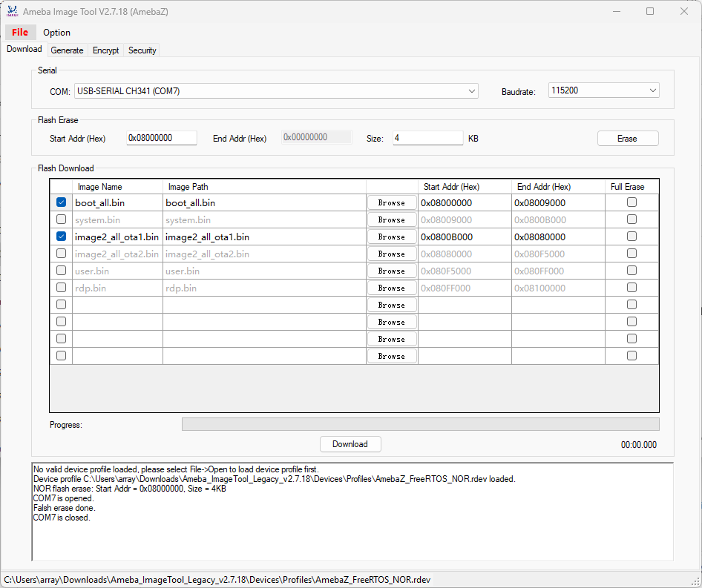Browse for the image2_all_ota1.bin file
The width and height of the screenshot is (702, 588).
pos(392,237)
